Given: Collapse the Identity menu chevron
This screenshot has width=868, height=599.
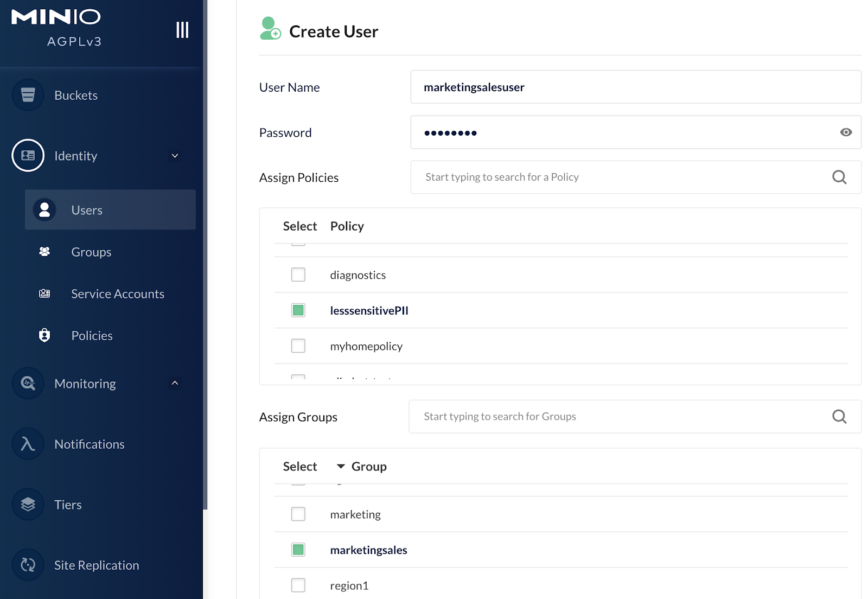Looking at the screenshot, I should (x=175, y=156).
